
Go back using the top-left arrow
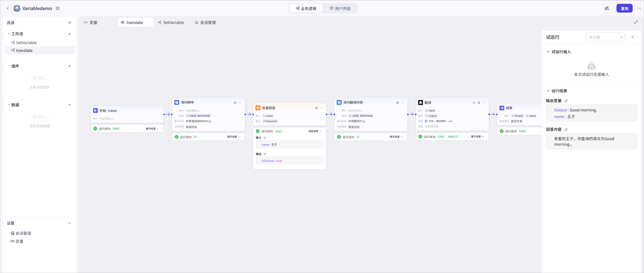click(8, 8)
